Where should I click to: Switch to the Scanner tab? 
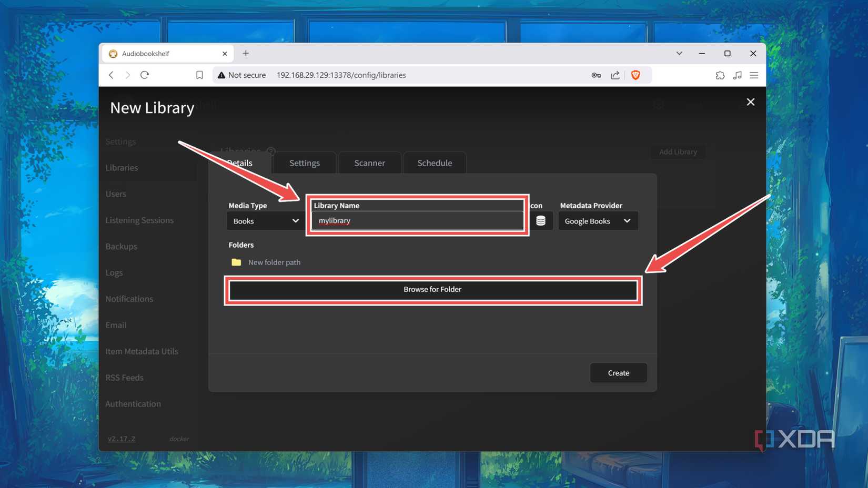tap(369, 163)
